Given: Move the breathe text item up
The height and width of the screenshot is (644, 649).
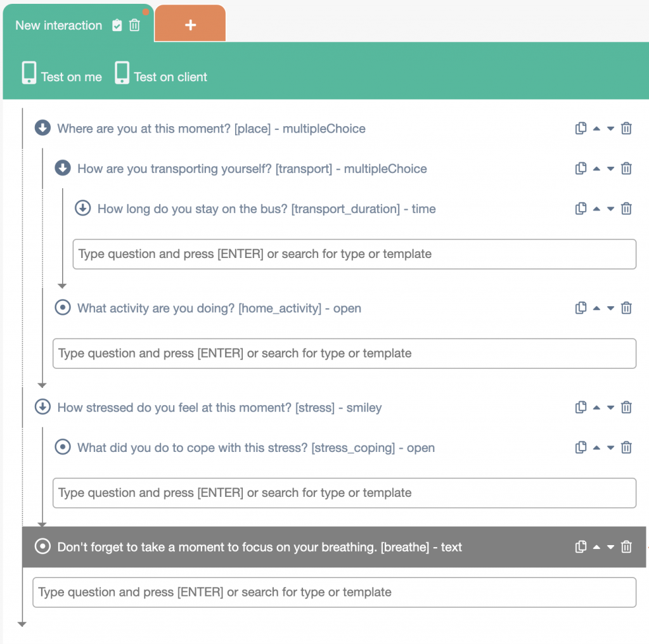Looking at the screenshot, I should tap(596, 547).
